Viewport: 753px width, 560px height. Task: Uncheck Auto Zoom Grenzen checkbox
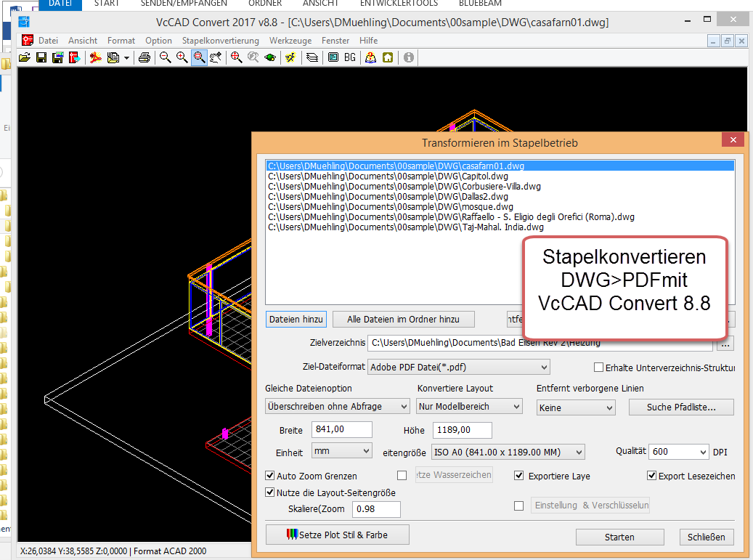coord(270,476)
